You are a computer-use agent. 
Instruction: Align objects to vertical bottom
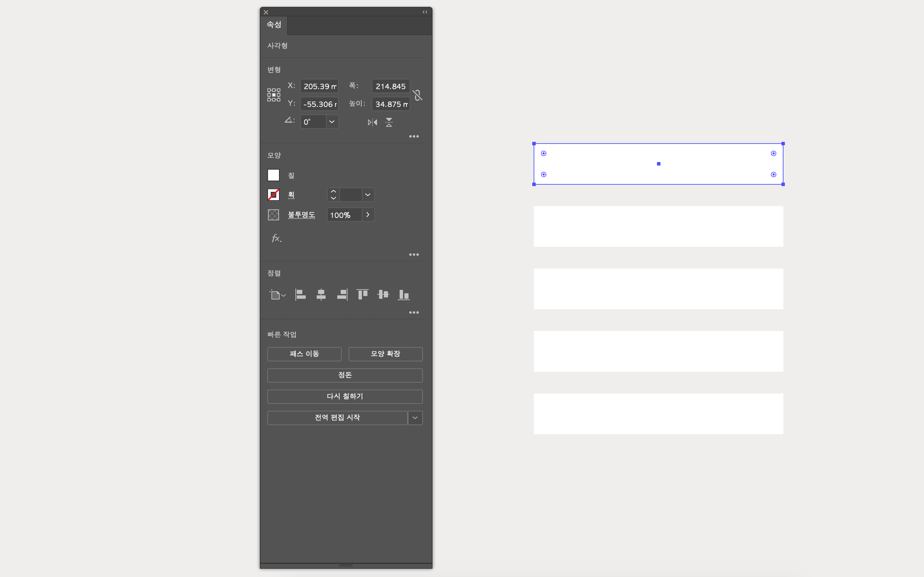coord(403,295)
